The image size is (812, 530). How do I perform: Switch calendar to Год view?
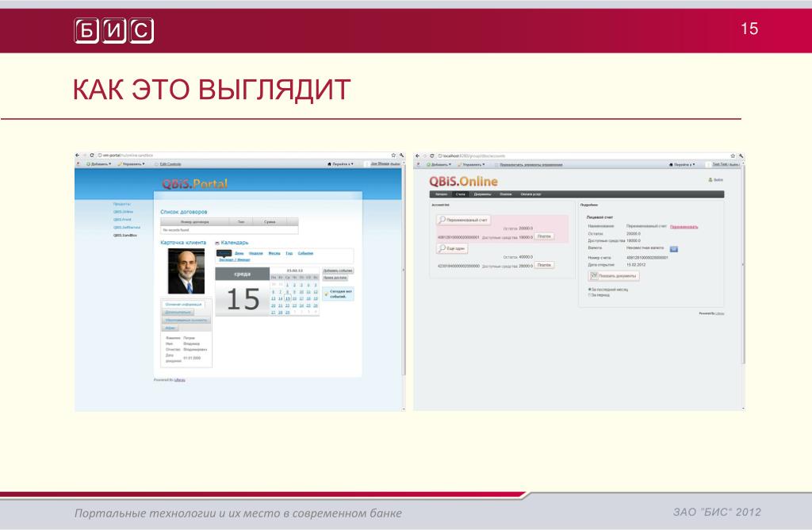289,253
